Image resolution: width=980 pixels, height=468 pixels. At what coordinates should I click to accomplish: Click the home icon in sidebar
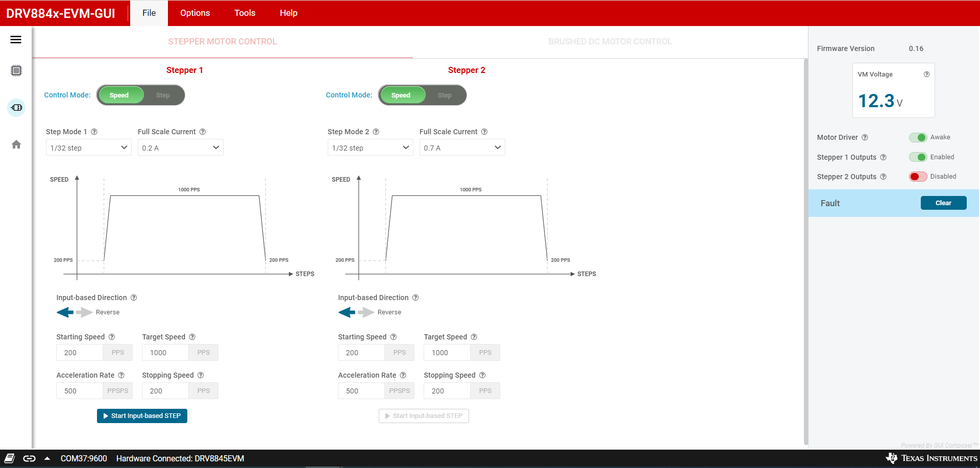(16, 144)
